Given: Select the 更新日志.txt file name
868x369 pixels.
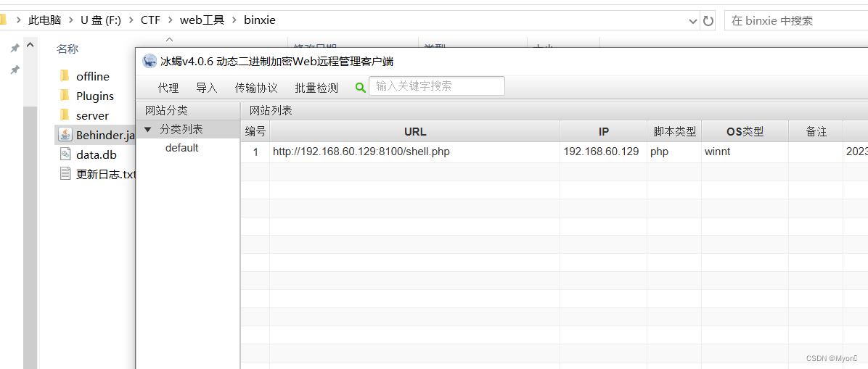Looking at the screenshot, I should (106, 175).
